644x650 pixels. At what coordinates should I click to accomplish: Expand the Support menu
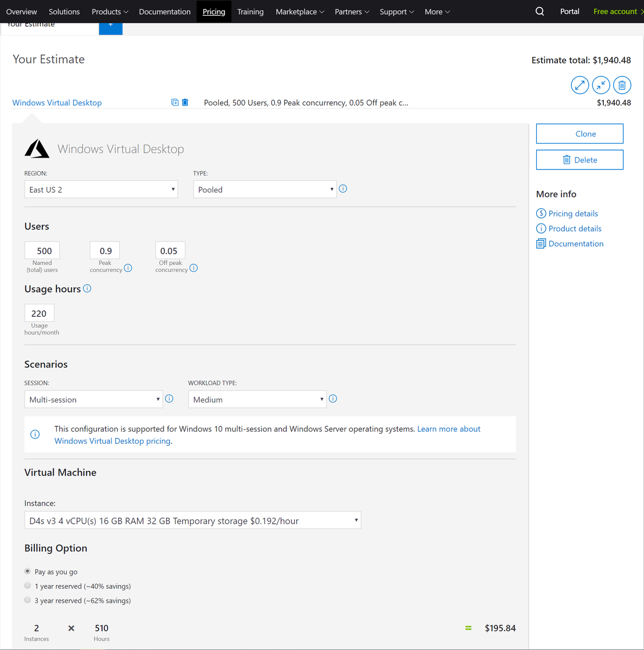click(x=397, y=11)
